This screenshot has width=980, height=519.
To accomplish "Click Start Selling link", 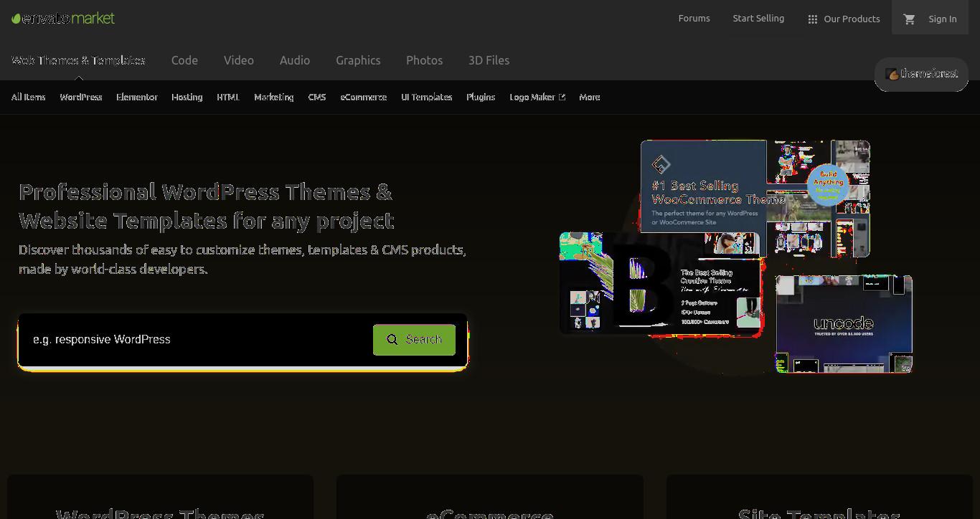I will tap(758, 19).
